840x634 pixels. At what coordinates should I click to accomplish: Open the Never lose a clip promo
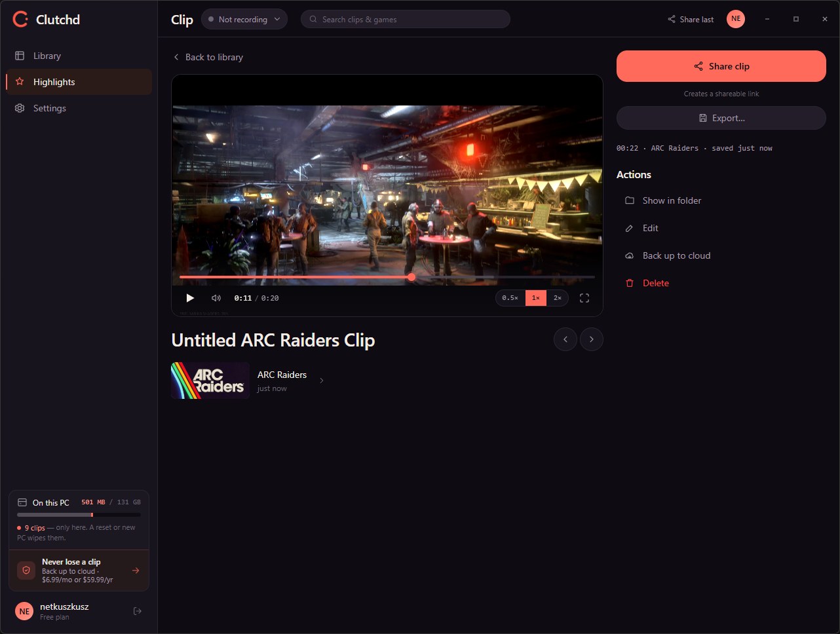point(79,570)
